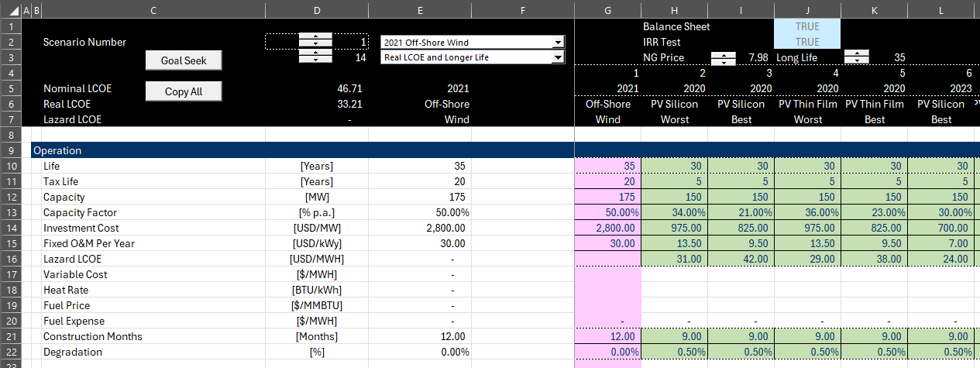980x368 pixels.
Task: Select column J header
Action: point(807,9)
